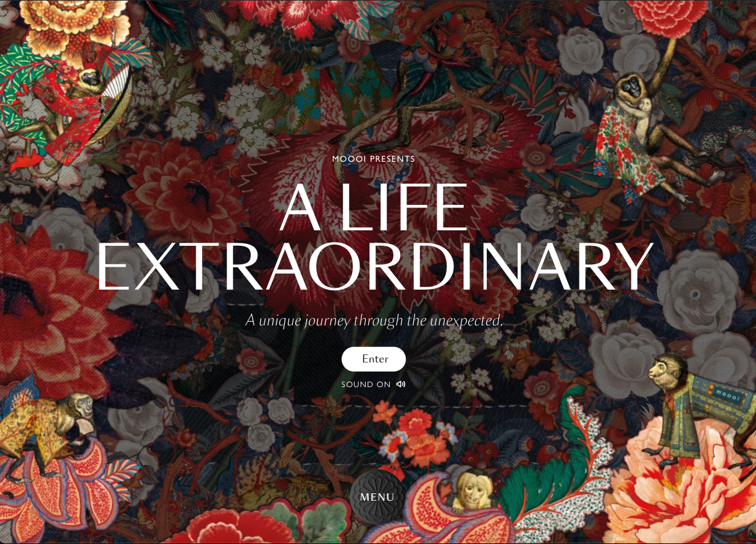Click the monkey in the yellow robe
Image resolution: width=756 pixels, height=544 pixels.
(44, 432)
